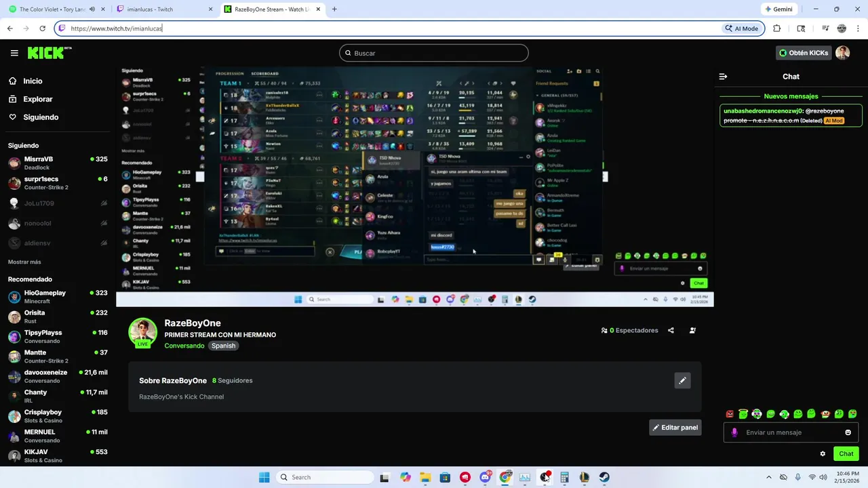Open the Chrome extensions puzzle icon
The image size is (868, 488).
[x=776, y=28]
